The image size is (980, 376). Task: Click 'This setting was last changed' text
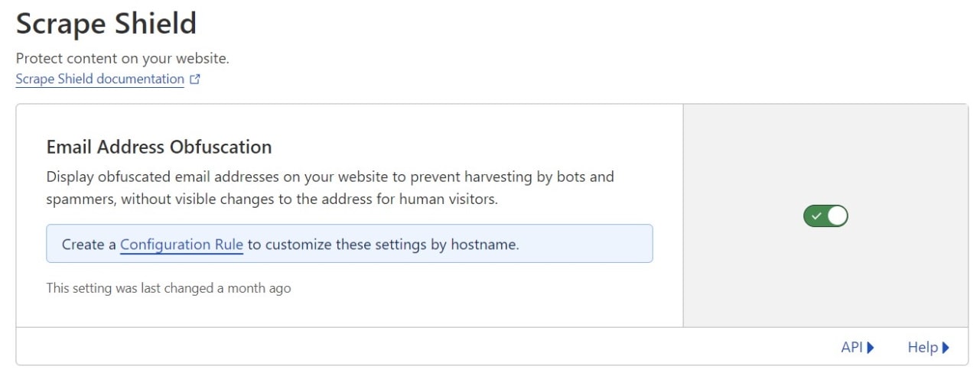pyautogui.click(x=130, y=288)
